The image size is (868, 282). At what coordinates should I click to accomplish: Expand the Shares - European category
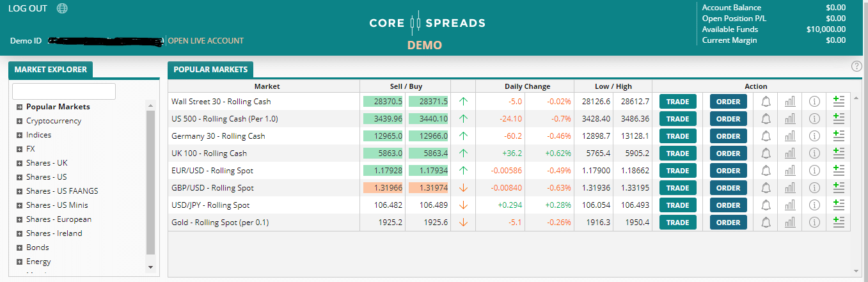[20, 219]
